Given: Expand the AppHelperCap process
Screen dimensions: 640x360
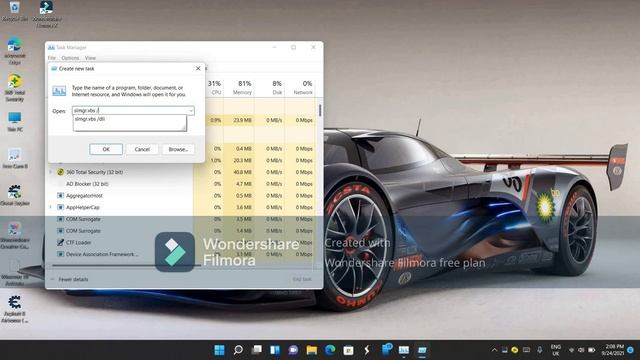Looking at the screenshot, I should pyautogui.click(x=51, y=207).
